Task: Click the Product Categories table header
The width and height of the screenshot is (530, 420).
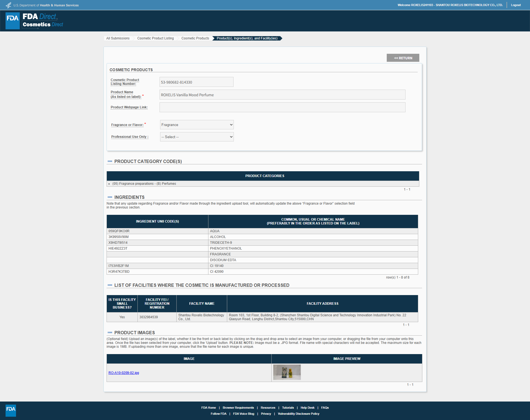Action: coord(263,176)
